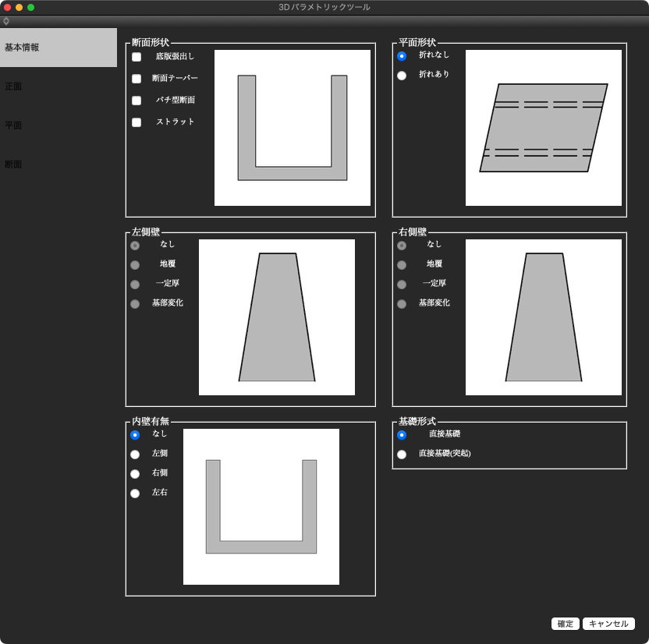Select 直接基礎(突起) foundation type

tap(402, 455)
